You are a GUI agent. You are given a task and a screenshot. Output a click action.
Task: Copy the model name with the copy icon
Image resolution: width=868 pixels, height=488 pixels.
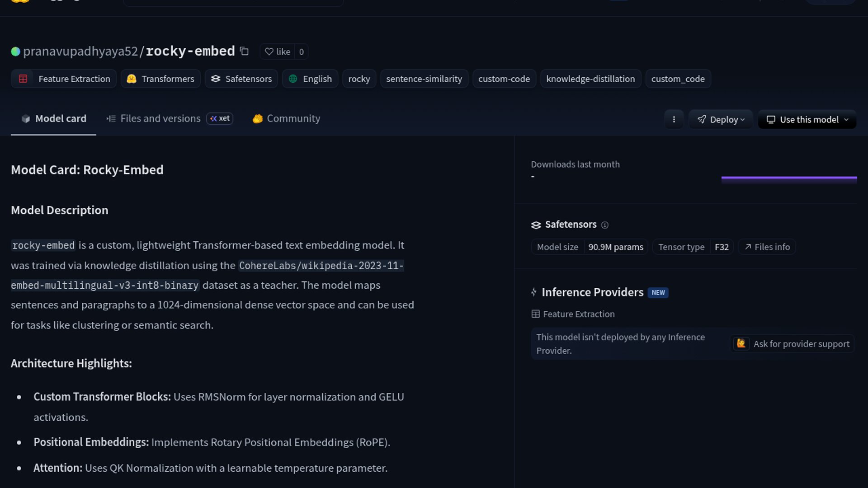(x=244, y=52)
